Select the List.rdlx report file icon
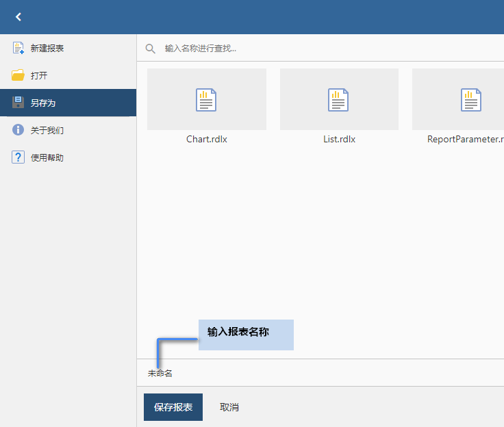This screenshot has width=504, height=427. coord(339,100)
